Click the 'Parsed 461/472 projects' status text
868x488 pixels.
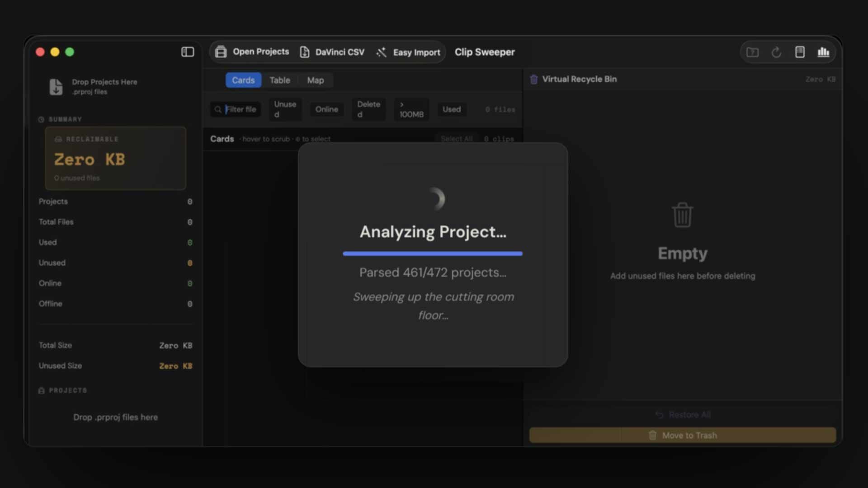(x=433, y=272)
